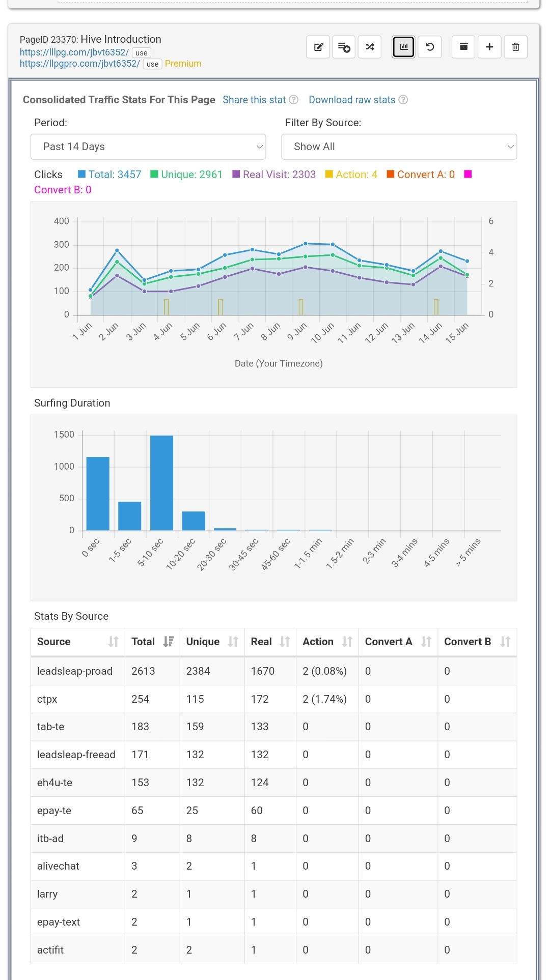This screenshot has width=550, height=980.
Task: Click the add-to-list icon with plus
Action: (x=344, y=47)
